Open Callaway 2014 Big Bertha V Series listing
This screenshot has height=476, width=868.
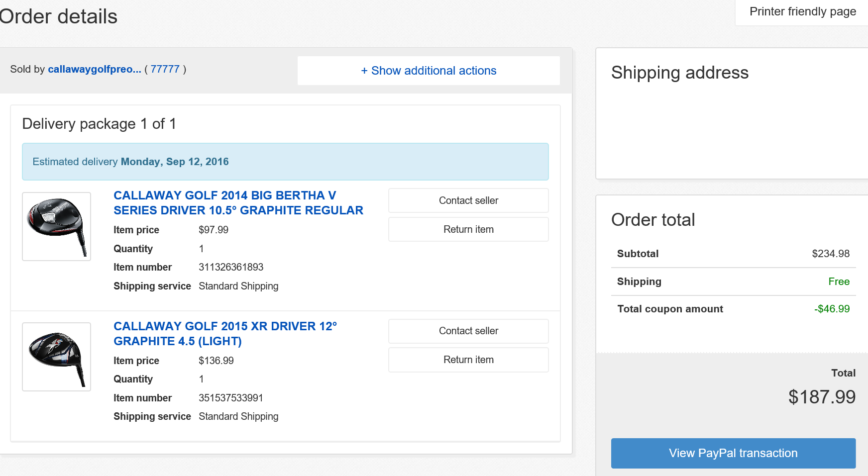(x=238, y=203)
